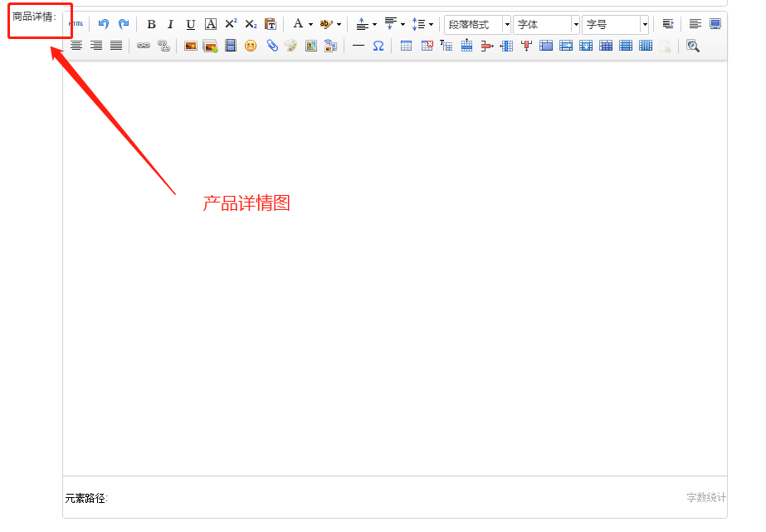Split cells into columns
Image resolution: width=766 pixels, height=532 pixels.
click(x=646, y=46)
